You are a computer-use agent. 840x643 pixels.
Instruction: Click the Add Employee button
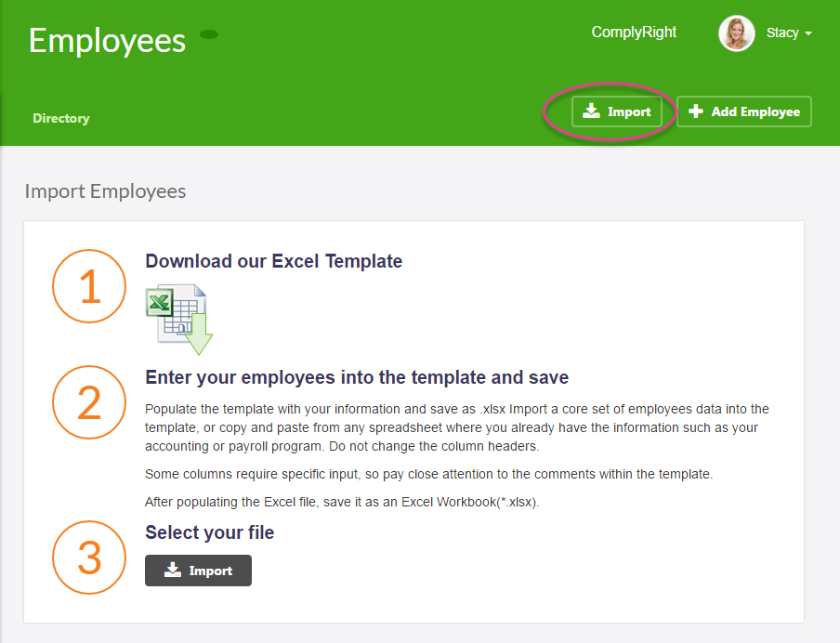click(744, 112)
